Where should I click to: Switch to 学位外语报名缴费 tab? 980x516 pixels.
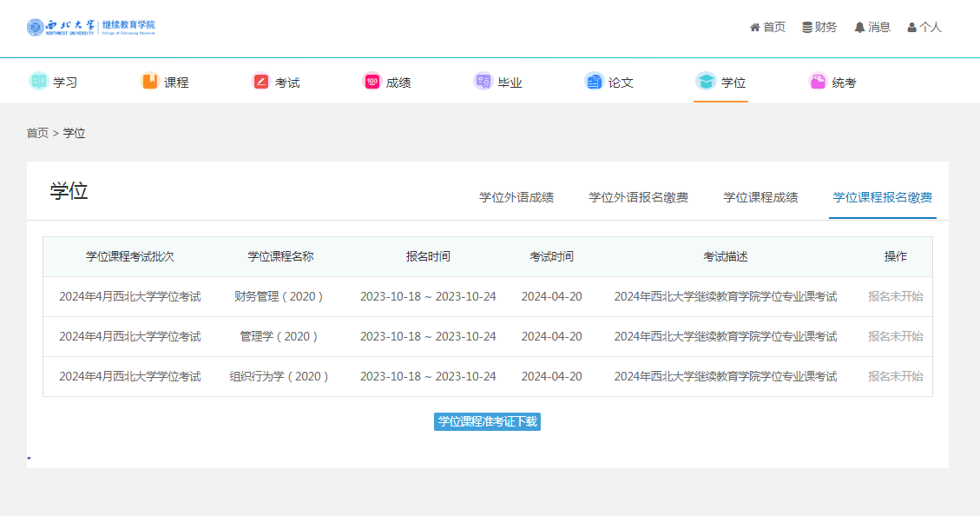[638, 197]
